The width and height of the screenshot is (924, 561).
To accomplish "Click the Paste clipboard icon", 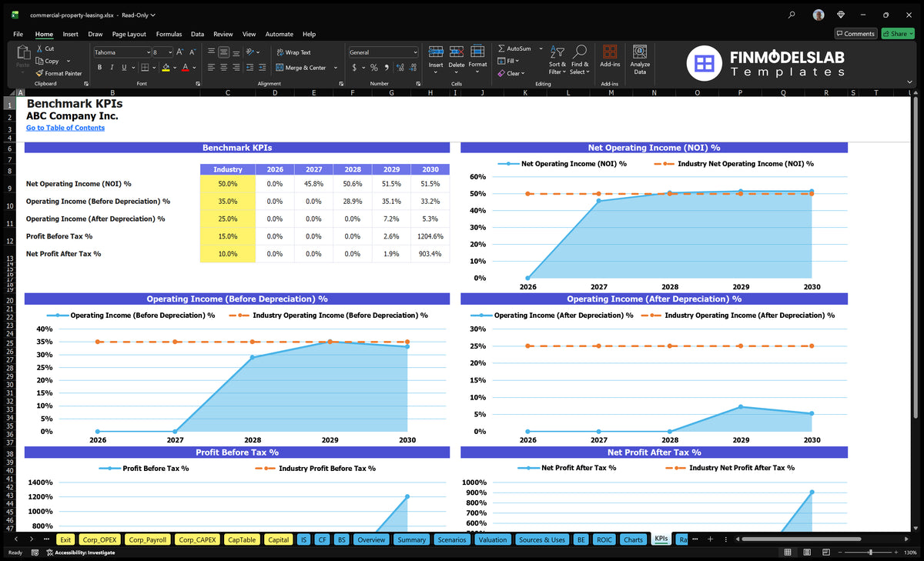I will [x=23, y=52].
